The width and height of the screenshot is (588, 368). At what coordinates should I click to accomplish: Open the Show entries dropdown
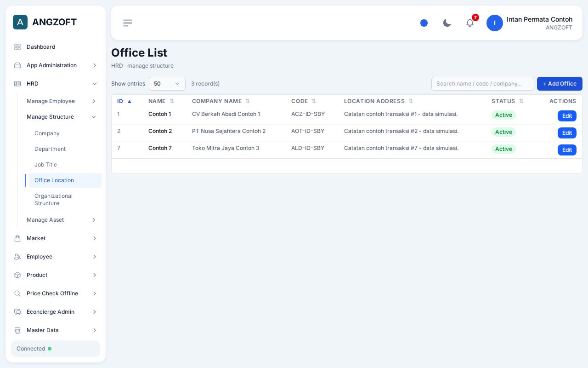tap(167, 84)
